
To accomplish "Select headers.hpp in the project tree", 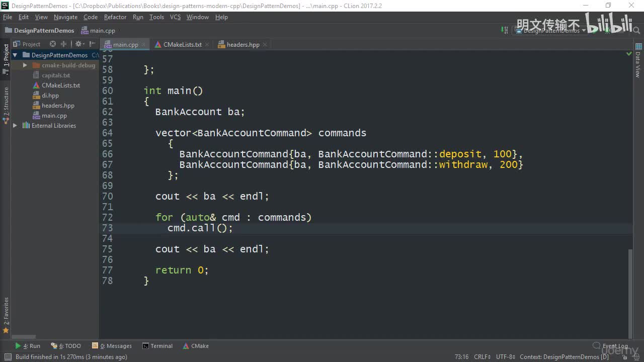I will click(x=58, y=106).
